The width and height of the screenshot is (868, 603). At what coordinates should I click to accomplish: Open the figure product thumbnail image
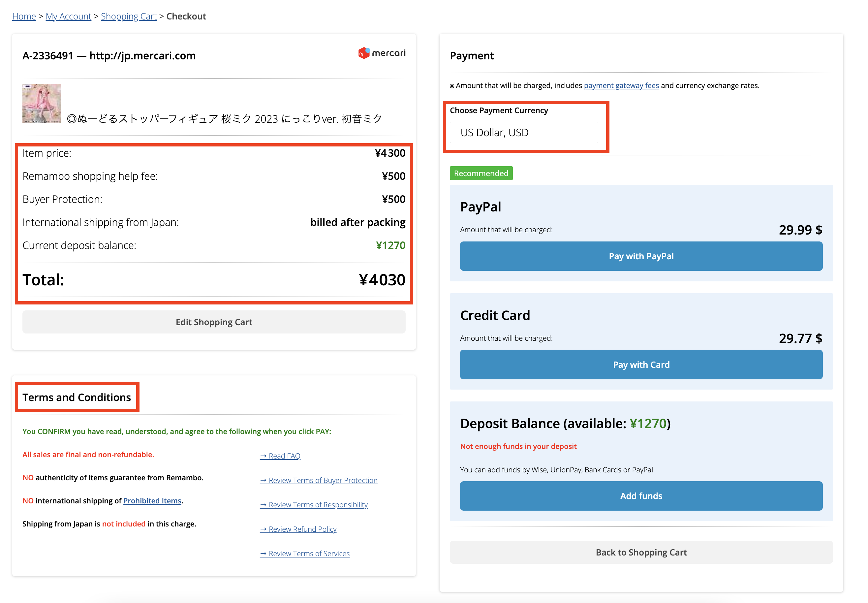pyautogui.click(x=42, y=103)
